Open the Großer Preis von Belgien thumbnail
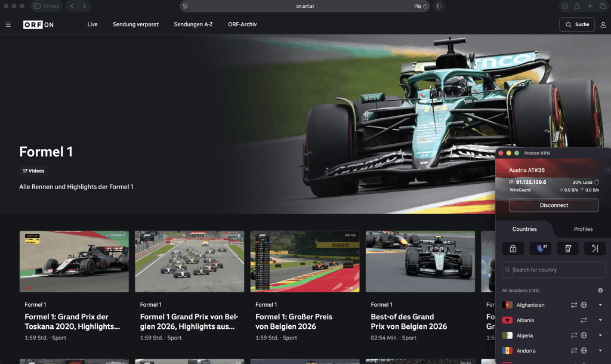Image resolution: width=611 pixels, height=364 pixels. (x=305, y=261)
